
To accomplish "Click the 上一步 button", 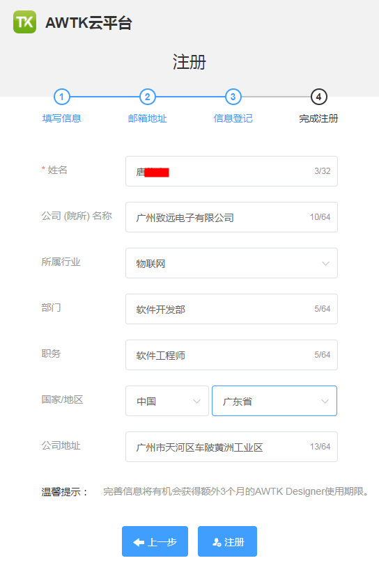I will (155, 541).
